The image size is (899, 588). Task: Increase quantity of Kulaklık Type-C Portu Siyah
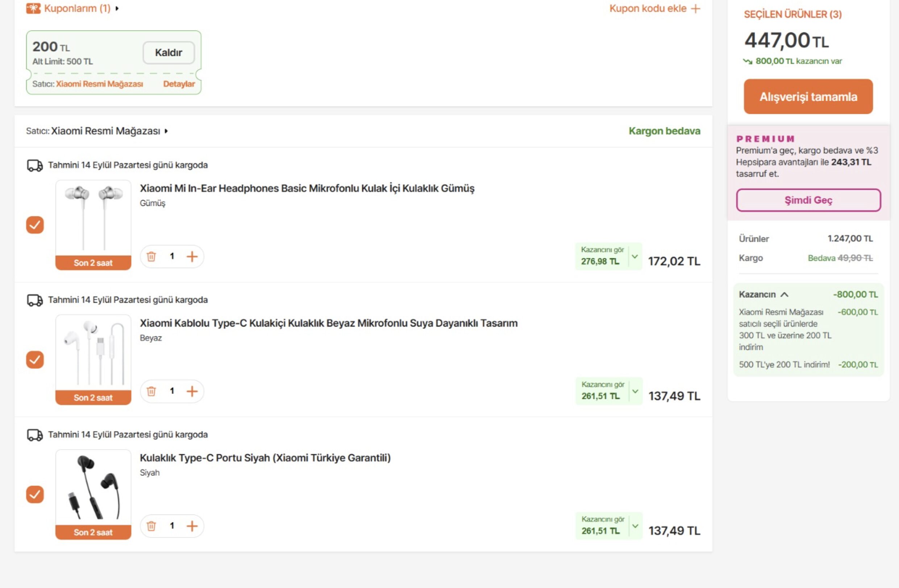pyautogui.click(x=192, y=526)
